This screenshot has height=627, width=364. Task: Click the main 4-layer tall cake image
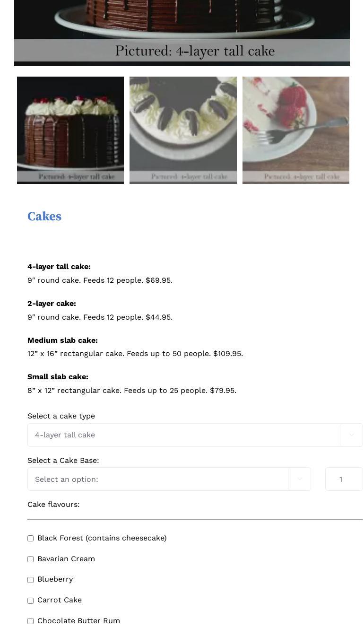(182, 28)
